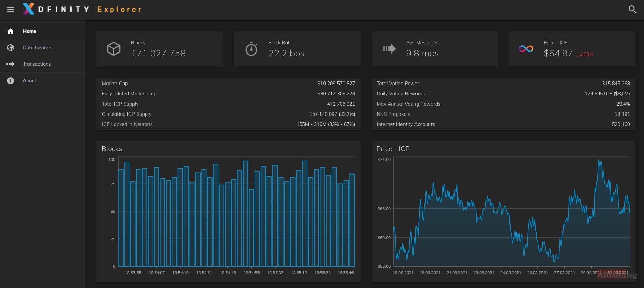
Task: Click the Internet Identity Accounts value 520 100
Action: [x=621, y=124]
